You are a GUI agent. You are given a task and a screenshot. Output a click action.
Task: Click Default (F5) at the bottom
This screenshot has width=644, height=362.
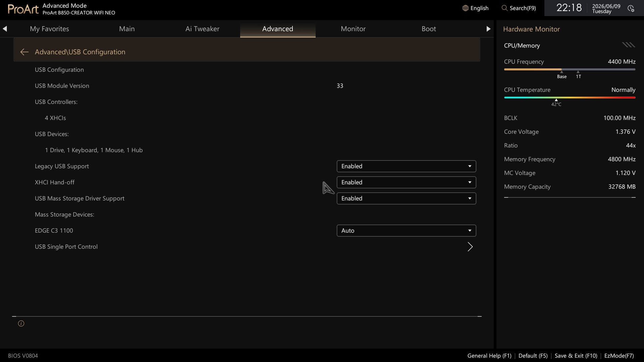click(x=533, y=356)
